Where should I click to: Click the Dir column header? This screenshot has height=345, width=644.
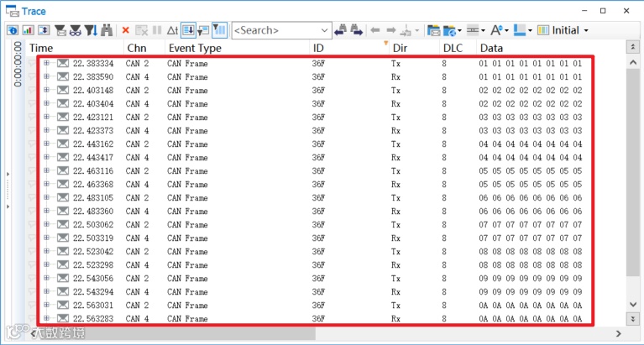415,48
